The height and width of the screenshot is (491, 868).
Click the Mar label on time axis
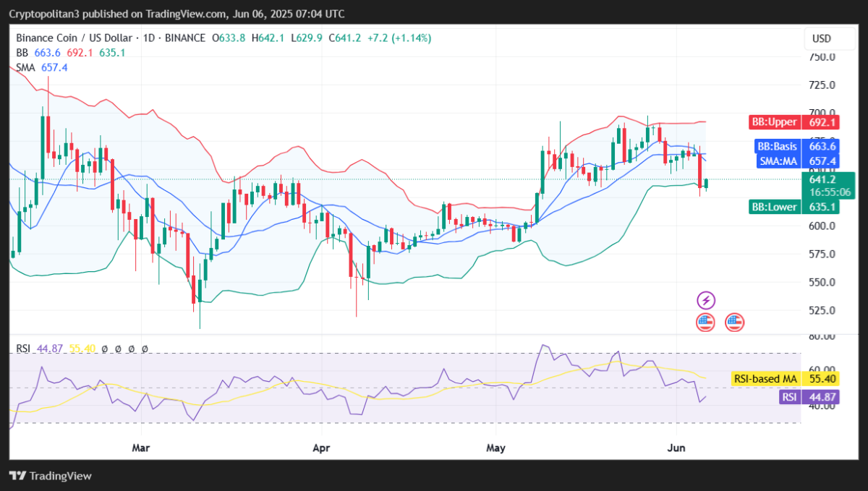click(141, 448)
